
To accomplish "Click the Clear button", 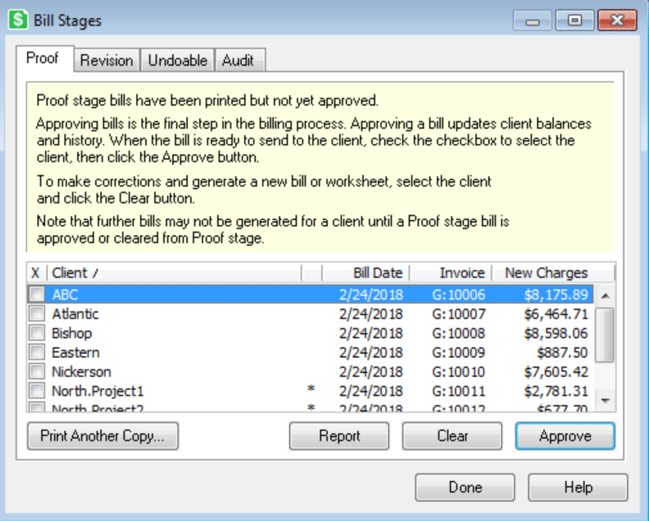I will tap(452, 436).
